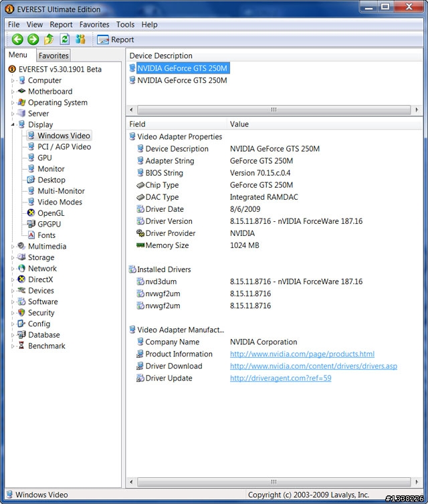Click the Report toolbar button
This screenshot has width=428, height=504.
click(116, 39)
